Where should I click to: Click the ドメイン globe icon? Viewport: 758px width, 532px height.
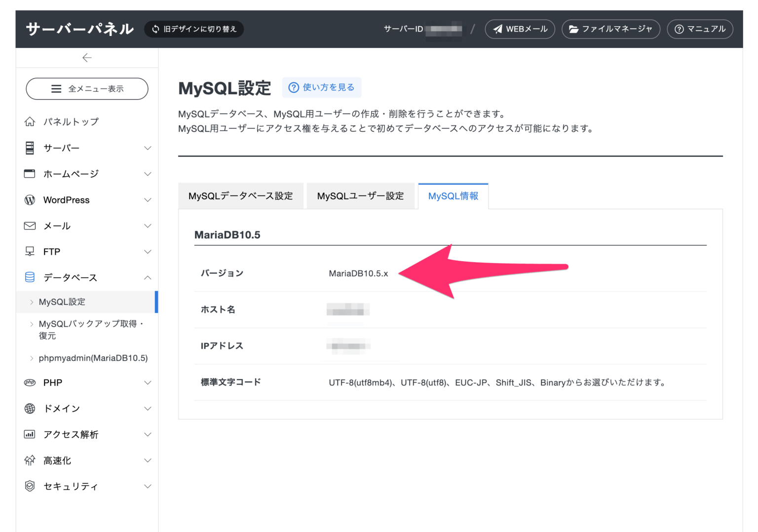[30, 408]
